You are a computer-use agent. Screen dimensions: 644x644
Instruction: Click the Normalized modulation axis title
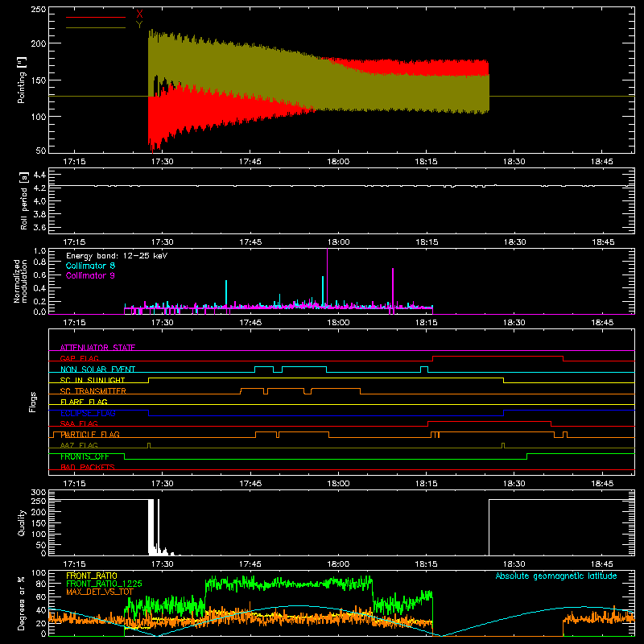[20, 281]
